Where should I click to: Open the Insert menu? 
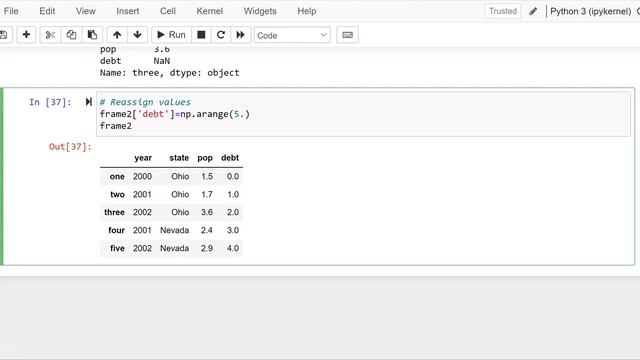tap(127, 11)
